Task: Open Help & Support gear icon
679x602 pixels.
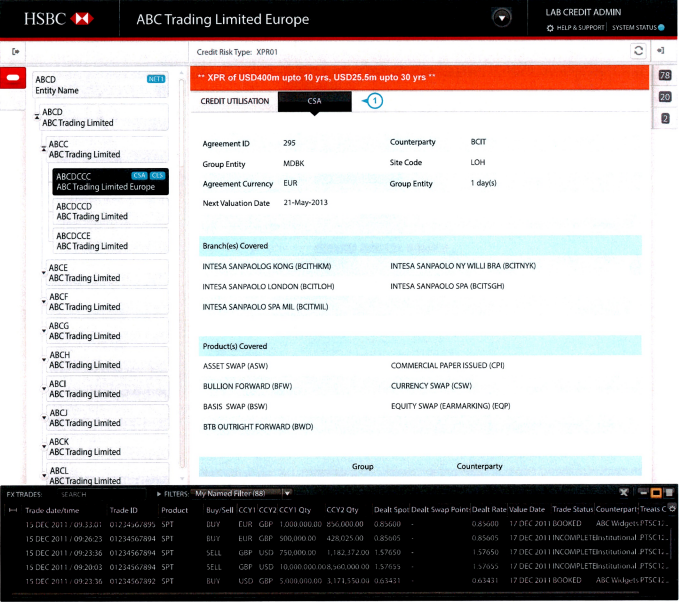Action: [x=550, y=28]
